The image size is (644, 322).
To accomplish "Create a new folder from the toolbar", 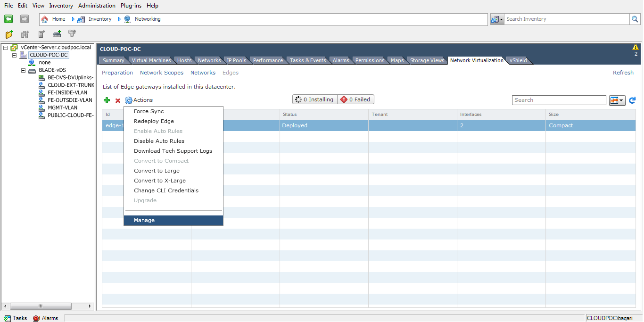I will point(8,33).
